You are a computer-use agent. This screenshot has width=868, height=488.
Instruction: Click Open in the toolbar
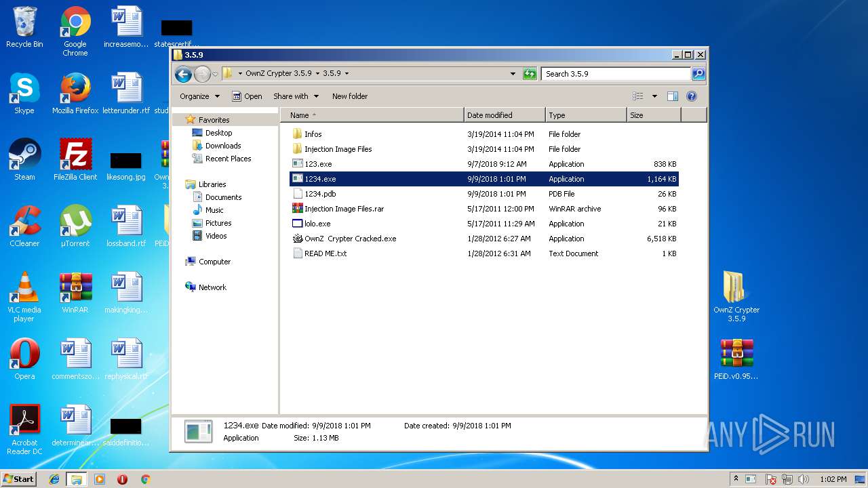247,96
